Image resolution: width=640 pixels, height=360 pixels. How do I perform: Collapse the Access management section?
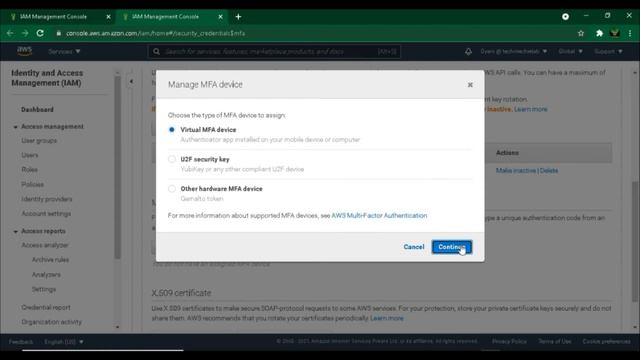[16, 127]
